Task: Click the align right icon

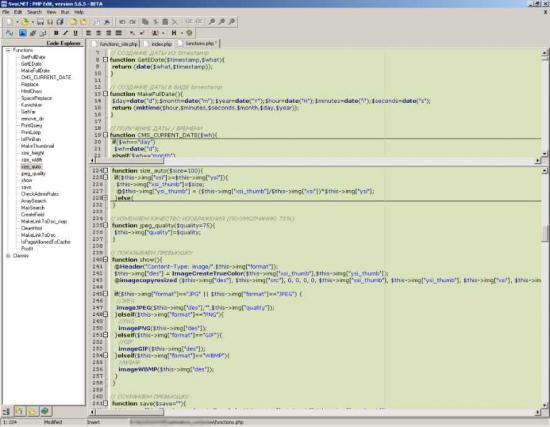Action: click(109, 33)
